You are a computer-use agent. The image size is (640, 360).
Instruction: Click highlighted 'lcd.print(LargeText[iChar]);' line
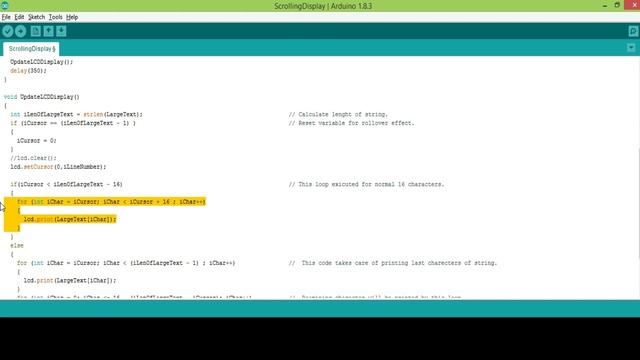70,219
